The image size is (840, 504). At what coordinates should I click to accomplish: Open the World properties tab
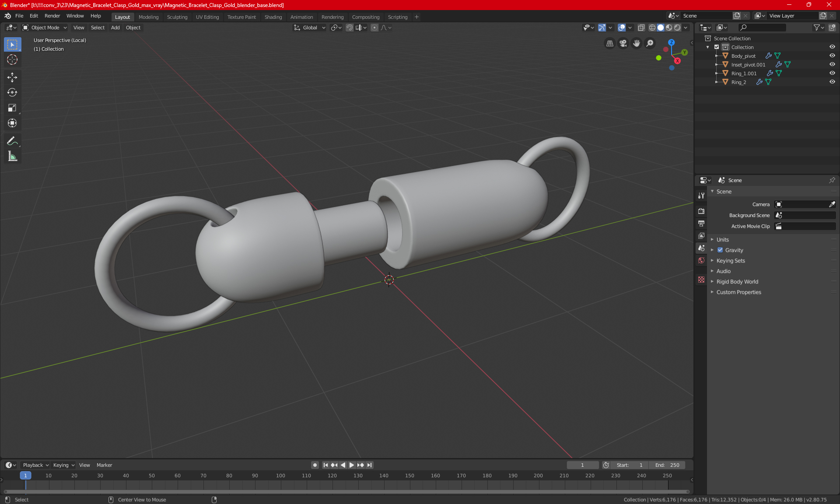(701, 260)
